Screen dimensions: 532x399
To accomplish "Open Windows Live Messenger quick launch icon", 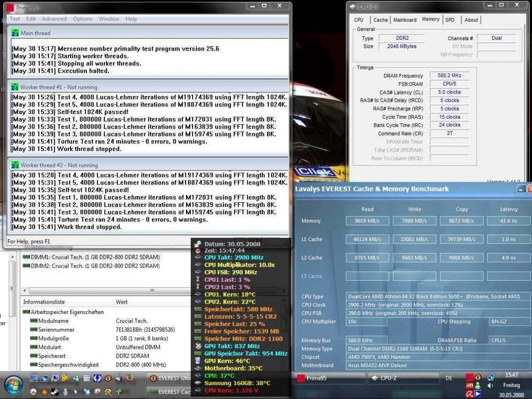I will click(x=76, y=378).
